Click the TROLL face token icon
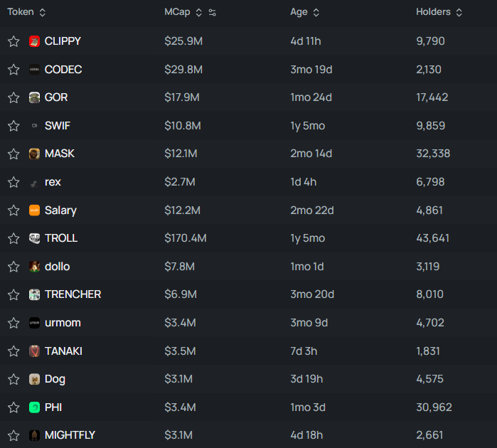The image size is (497, 448). [34, 238]
